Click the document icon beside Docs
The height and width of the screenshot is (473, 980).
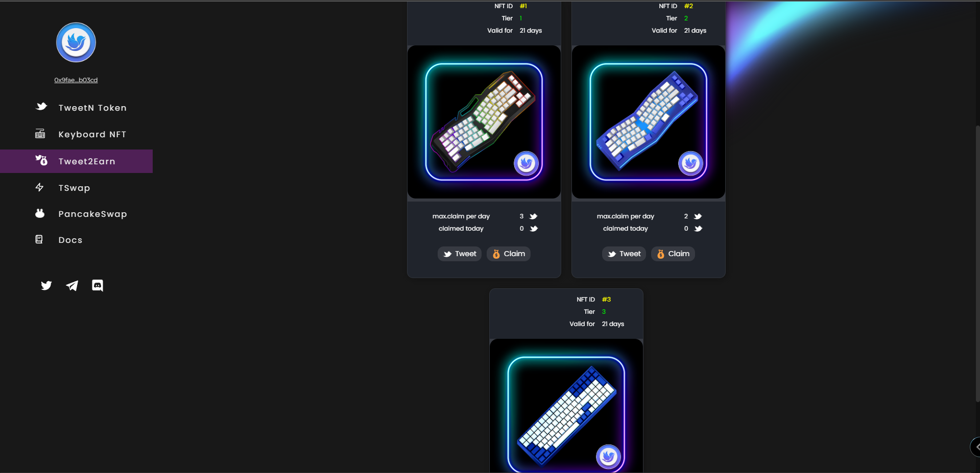pyautogui.click(x=39, y=239)
